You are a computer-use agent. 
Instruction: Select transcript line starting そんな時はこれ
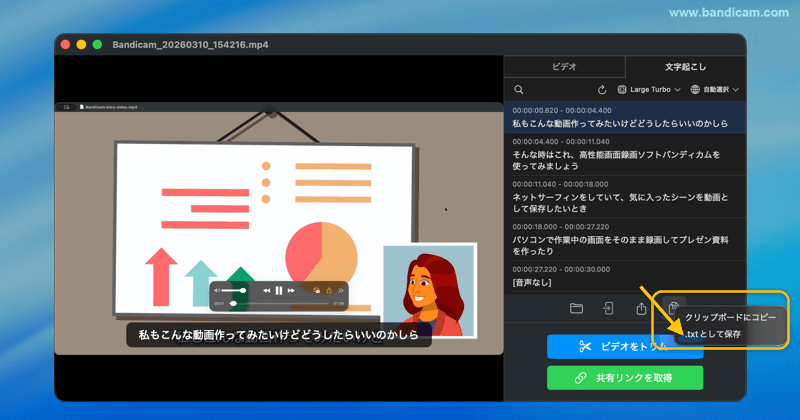[625, 155]
